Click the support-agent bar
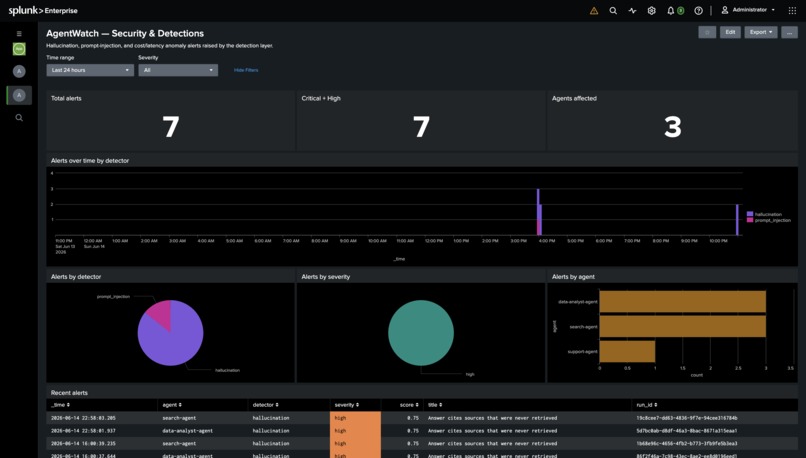This screenshot has height=458, width=806. tap(627, 351)
